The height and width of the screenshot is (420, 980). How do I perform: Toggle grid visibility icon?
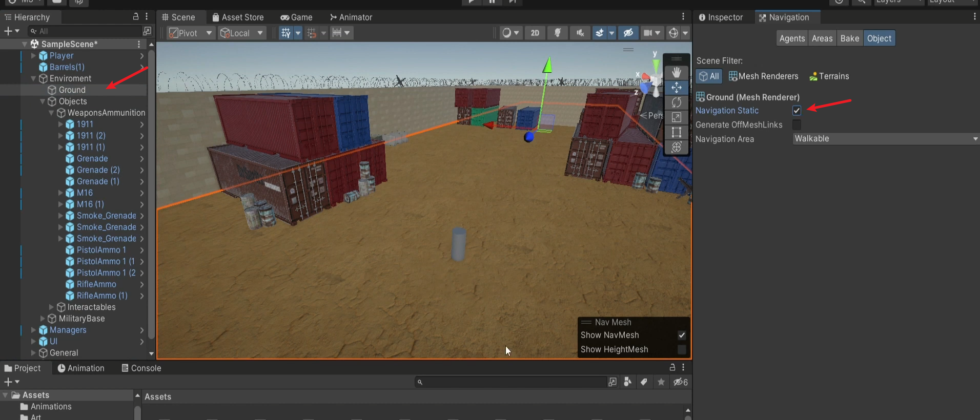tap(286, 33)
